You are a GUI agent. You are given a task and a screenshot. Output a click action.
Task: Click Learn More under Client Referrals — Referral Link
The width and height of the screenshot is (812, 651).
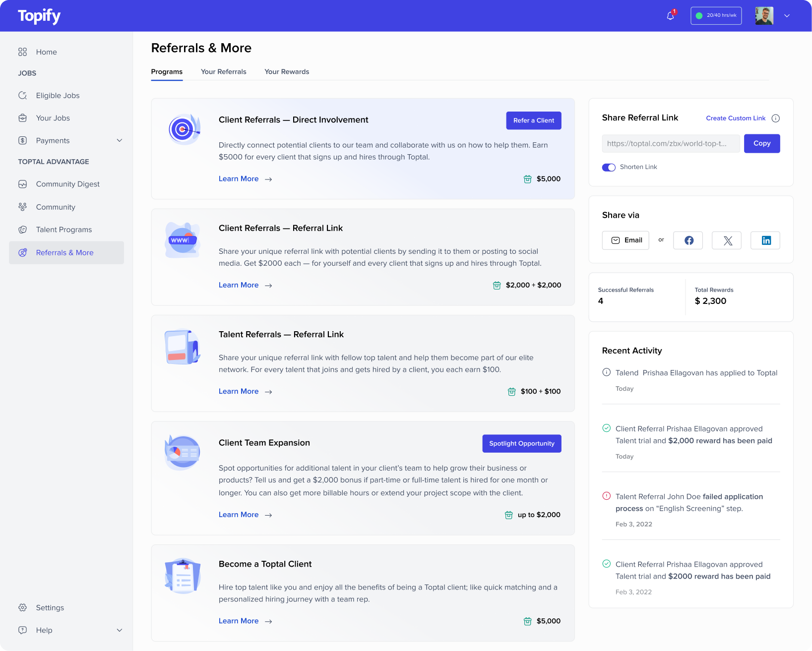coord(246,285)
